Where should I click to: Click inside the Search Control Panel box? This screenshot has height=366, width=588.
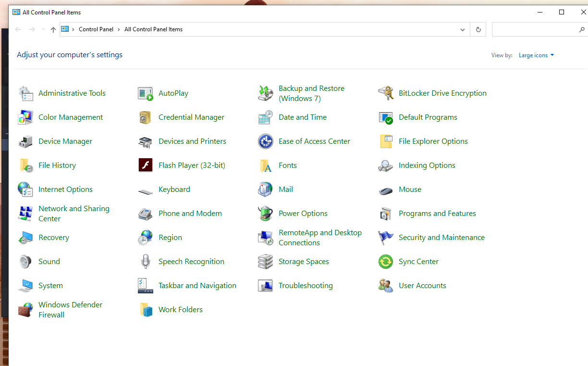pos(535,30)
